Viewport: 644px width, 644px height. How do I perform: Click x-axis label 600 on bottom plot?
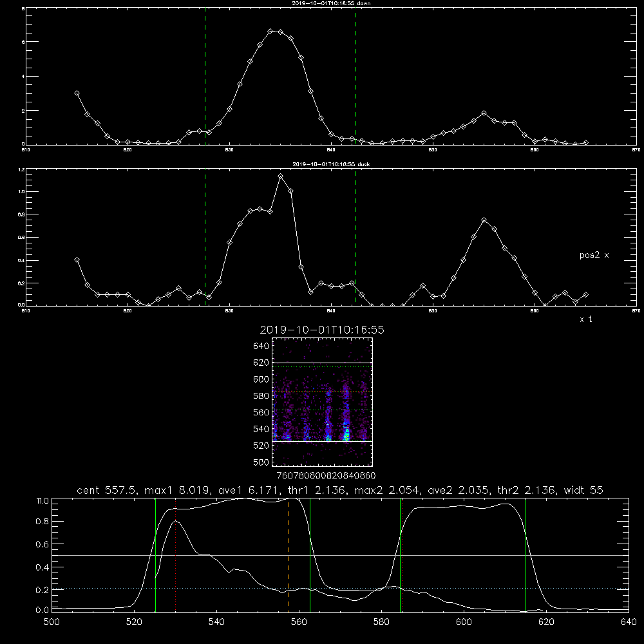pos(464,622)
